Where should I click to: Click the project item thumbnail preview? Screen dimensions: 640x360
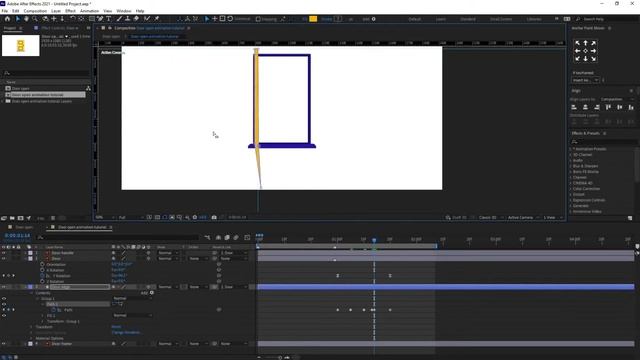point(20,45)
